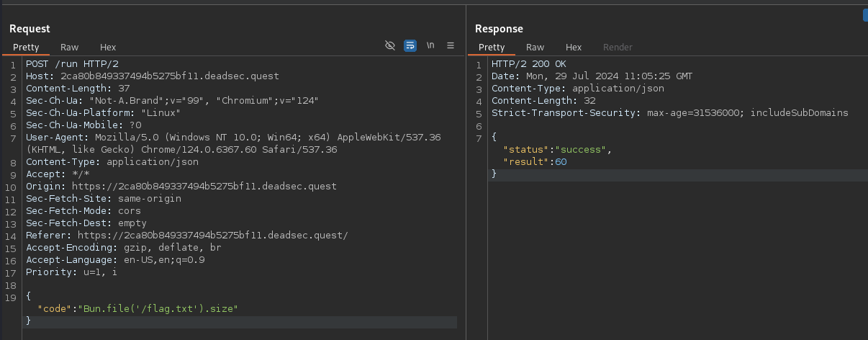Image resolution: width=868 pixels, height=340 pixels.
Task: Click the User-Agent Mozilla/5.0 header line
Action: 233,137
